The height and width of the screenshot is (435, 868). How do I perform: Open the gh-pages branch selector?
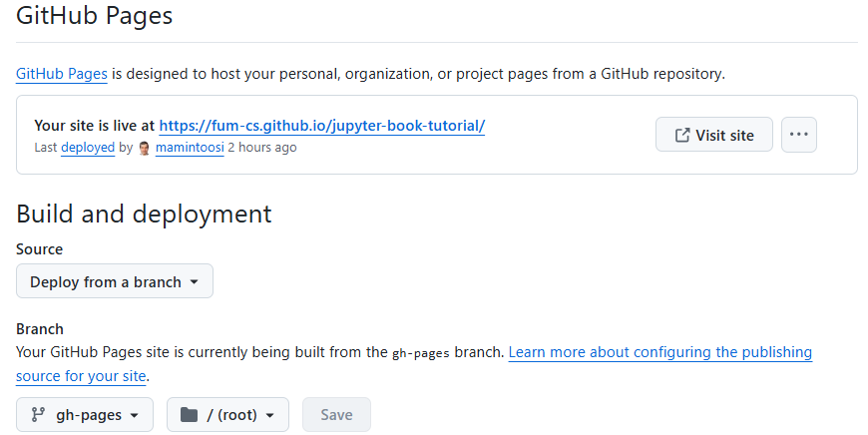point(85,415)
